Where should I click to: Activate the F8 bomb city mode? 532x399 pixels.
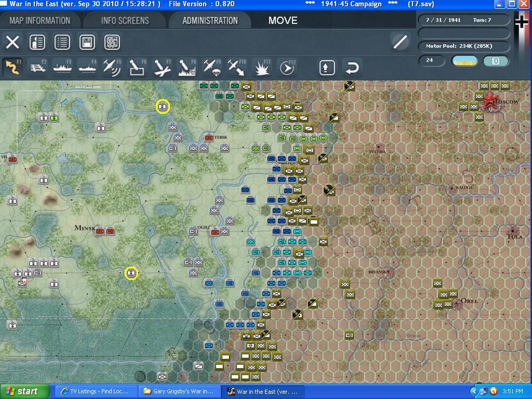(x=187, y=67)
